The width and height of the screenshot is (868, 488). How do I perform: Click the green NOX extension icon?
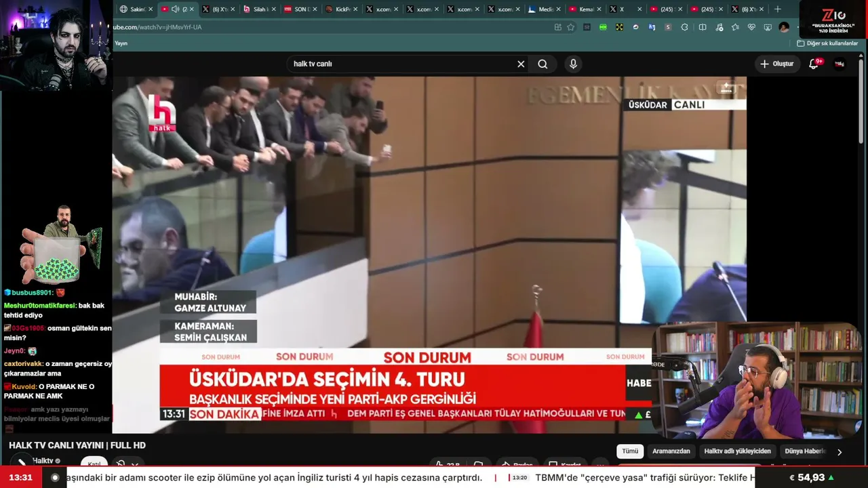603,27
